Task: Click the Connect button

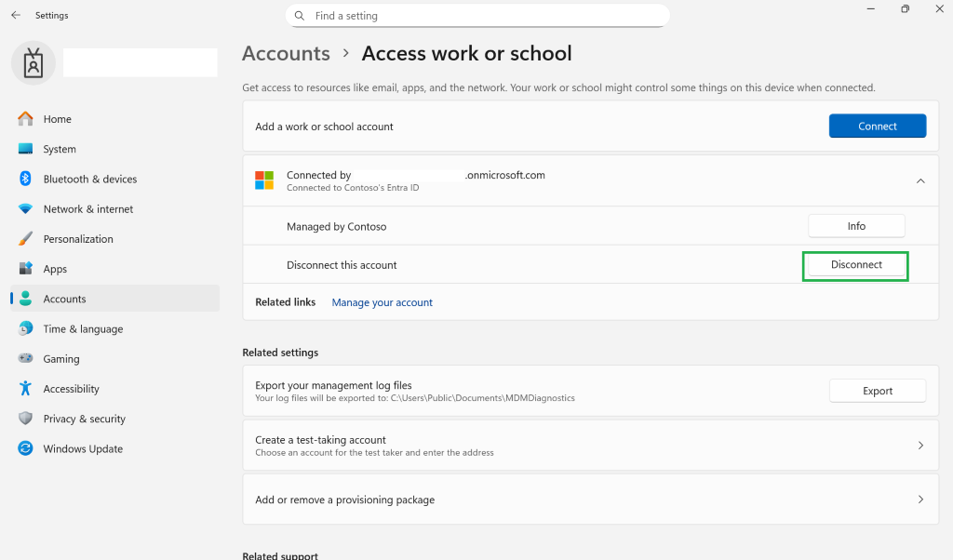Action: tap(878, 126)
